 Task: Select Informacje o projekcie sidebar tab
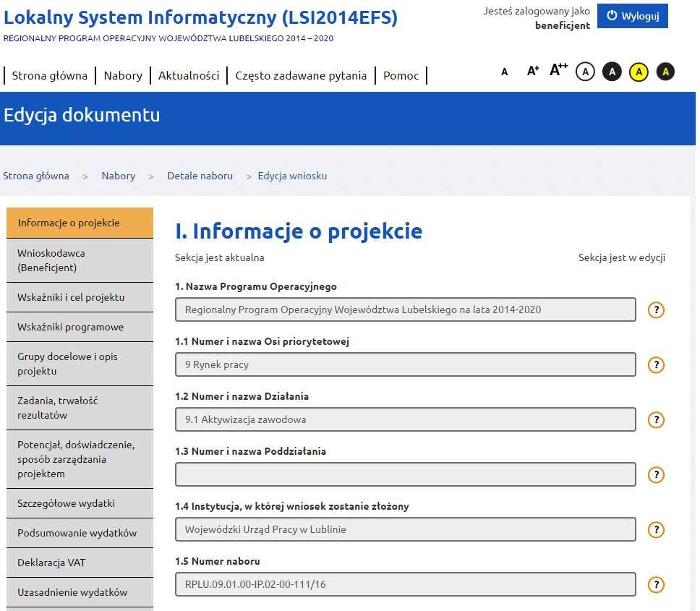[x=80, y=223]
